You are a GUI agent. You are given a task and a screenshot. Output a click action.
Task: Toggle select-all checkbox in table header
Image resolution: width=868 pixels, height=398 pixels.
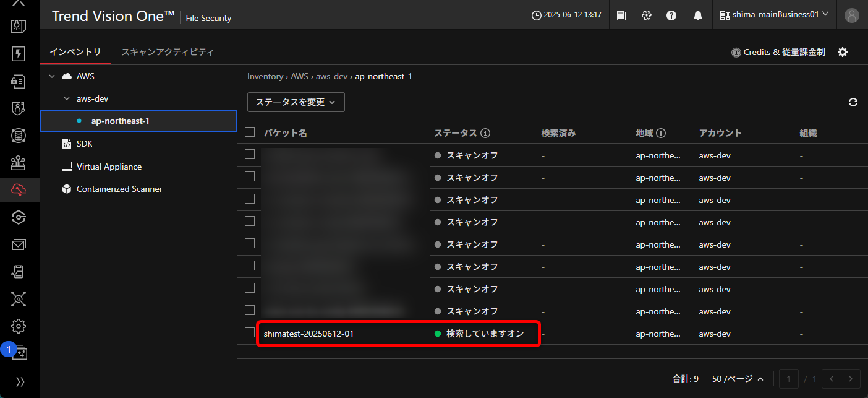(x=250, y=132)
